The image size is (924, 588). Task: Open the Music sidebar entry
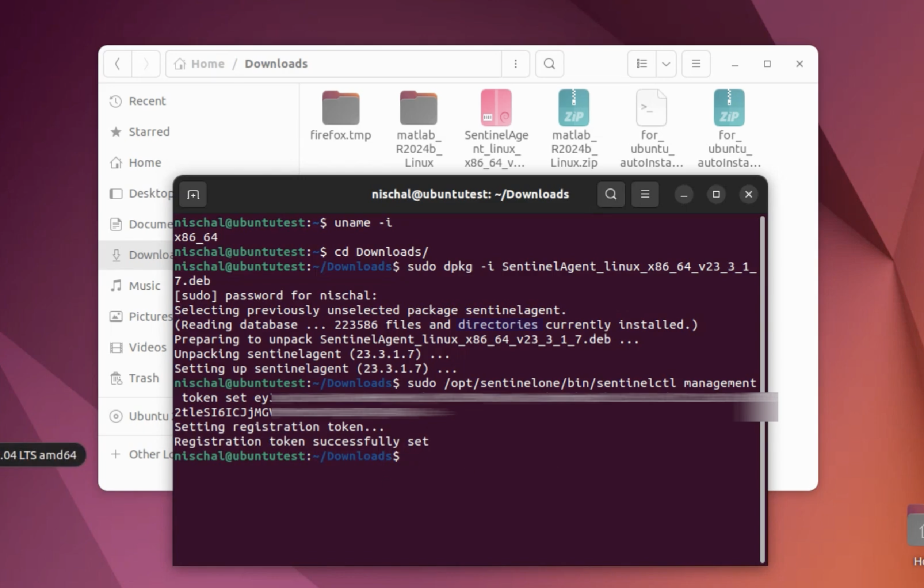pos(144,286)
